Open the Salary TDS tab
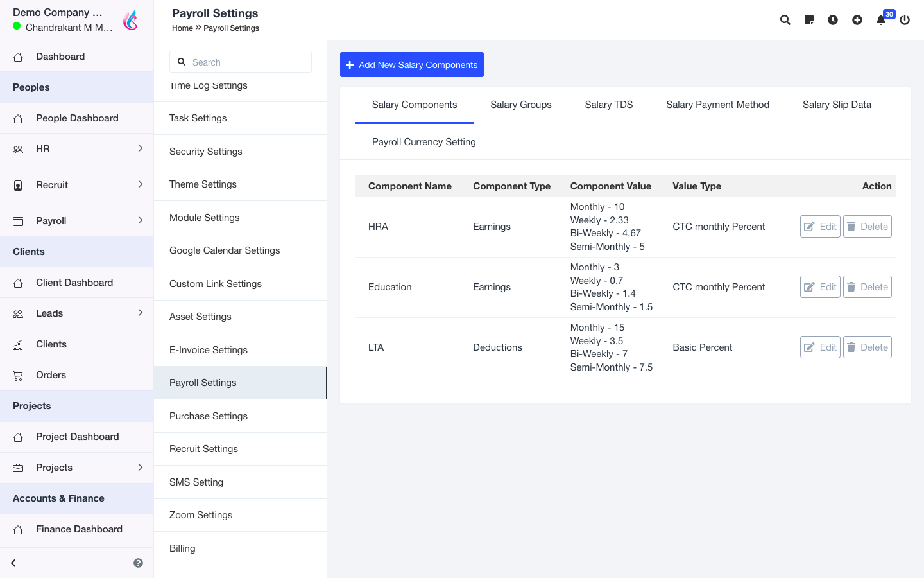 (x=608, y=105)
